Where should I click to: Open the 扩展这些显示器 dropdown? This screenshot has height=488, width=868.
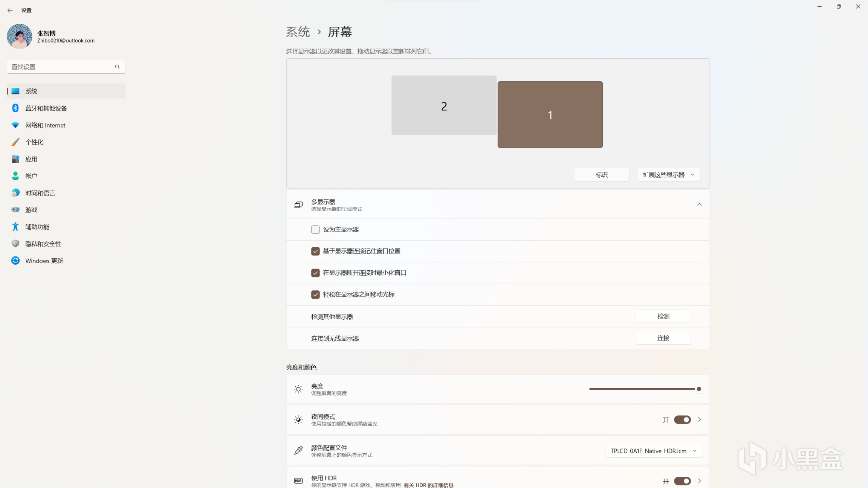click(669, 175)
